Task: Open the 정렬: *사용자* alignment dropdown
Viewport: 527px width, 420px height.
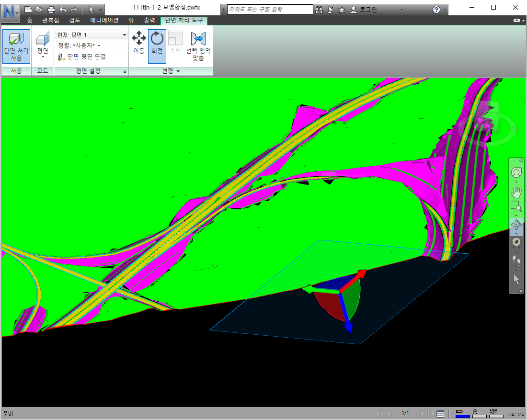Action: click(x=99, y=45)
